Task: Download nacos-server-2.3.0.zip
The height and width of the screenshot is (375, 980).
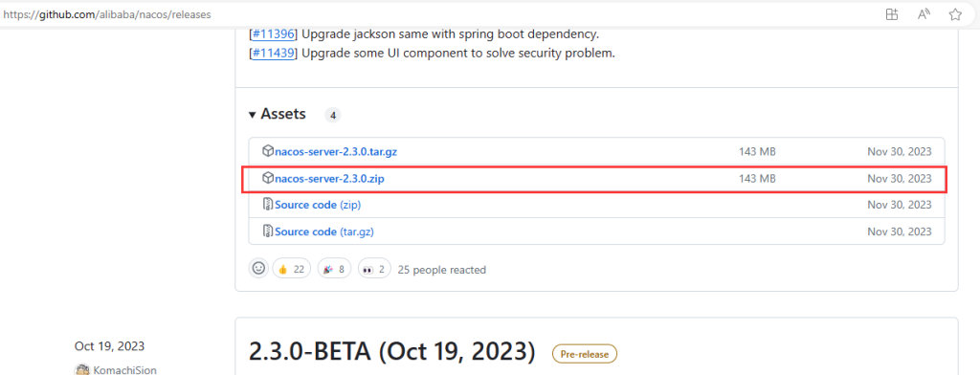Action: (329, 179)
